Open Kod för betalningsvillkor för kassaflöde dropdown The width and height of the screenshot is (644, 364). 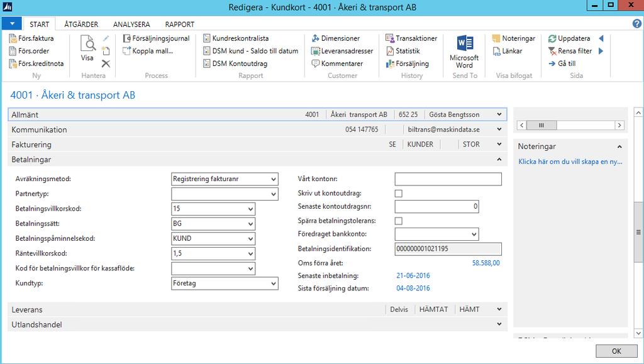click(x=250, y=269)
